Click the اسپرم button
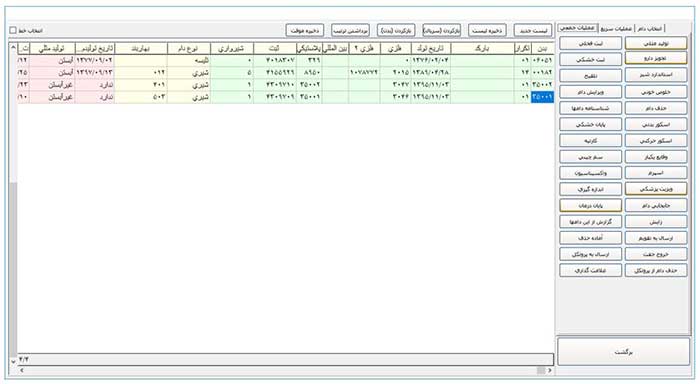This screenshot has height=384, width=700. click(x=656, y=173)
